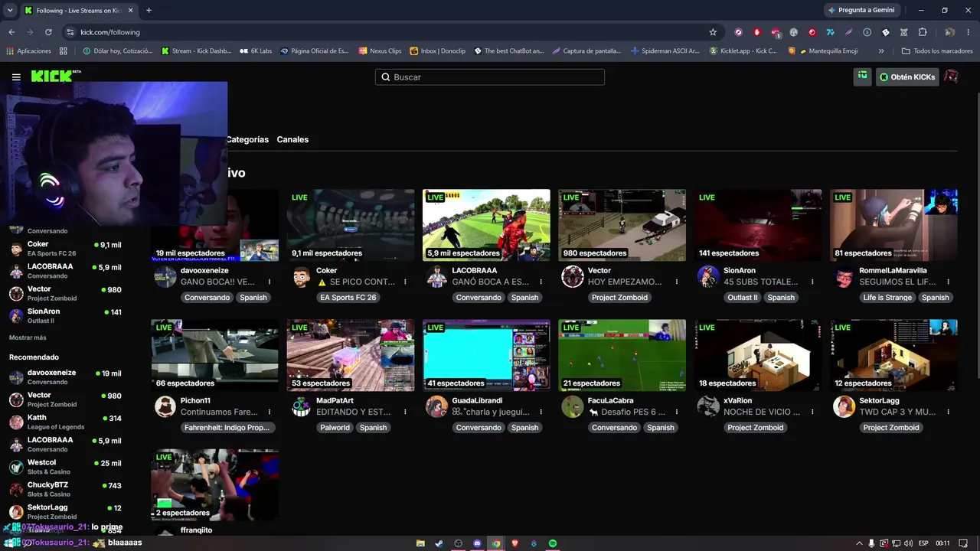This screenshot has width=980, height=551.
Task: Open the user profile avatar menu
Action: tap(951, 77)
